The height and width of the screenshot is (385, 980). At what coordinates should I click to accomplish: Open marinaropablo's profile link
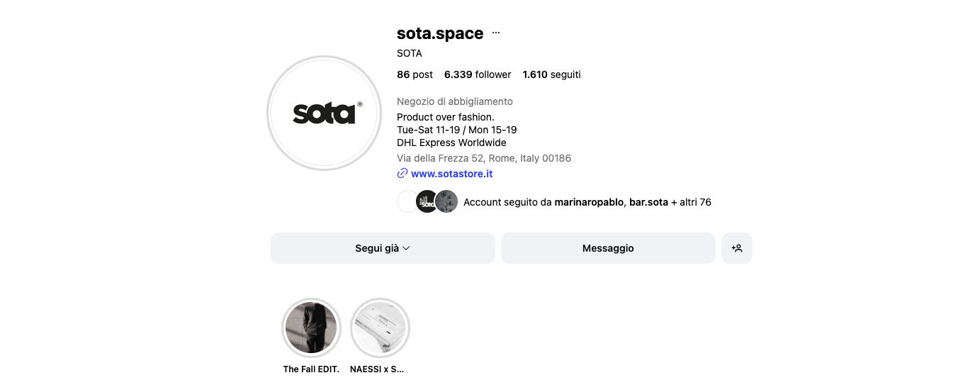tap(589, 202)
